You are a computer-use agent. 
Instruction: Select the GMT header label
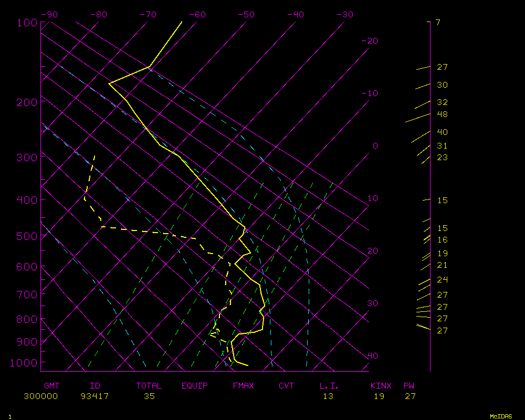(51, 386)
